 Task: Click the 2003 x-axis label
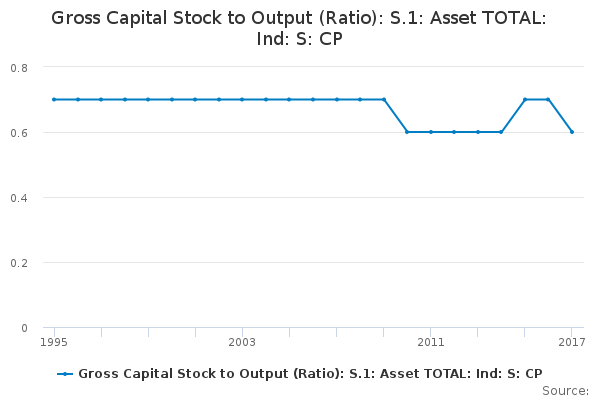click(x=242, y=342)
